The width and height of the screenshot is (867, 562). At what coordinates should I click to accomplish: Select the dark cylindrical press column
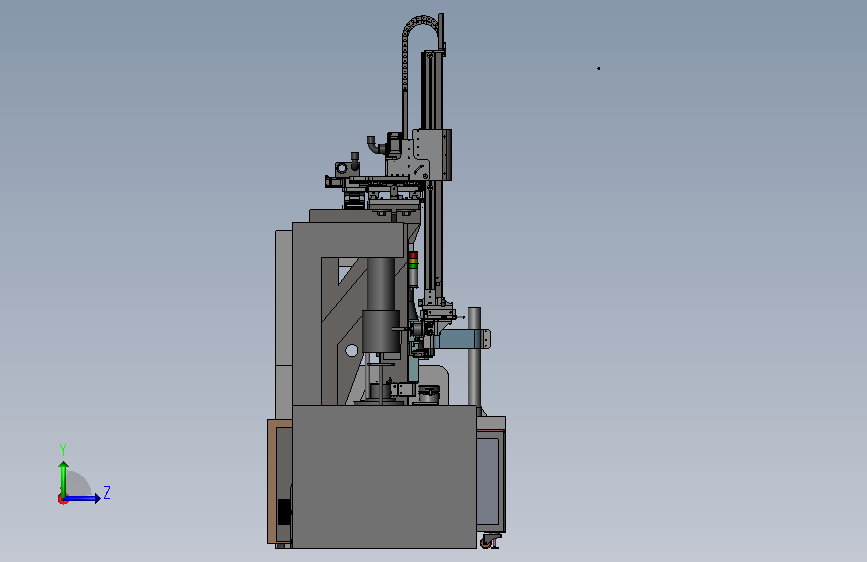tap(380, 305)
